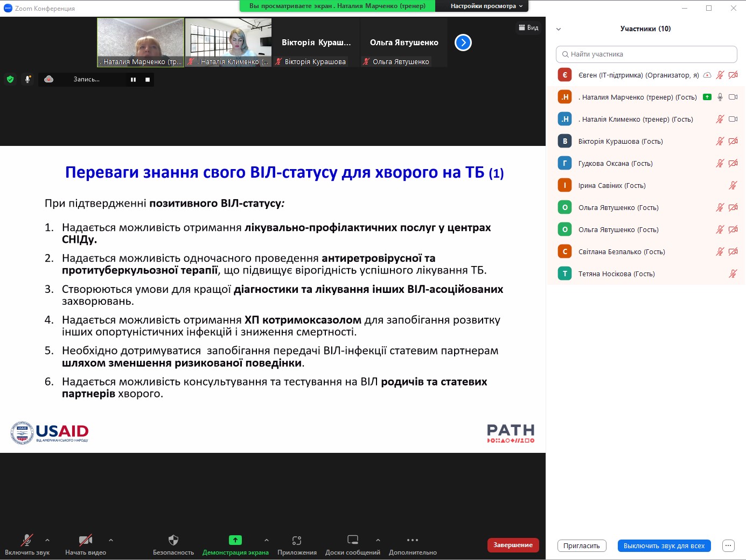The width and height of the screenshot is (746, 560).
Task: Open the Вид view menu
Action: coord(528,27)
